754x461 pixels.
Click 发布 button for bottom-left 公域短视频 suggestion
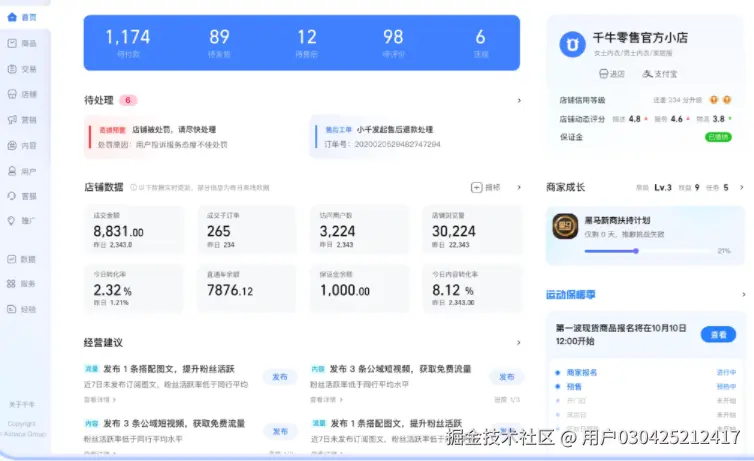(280, 431)
